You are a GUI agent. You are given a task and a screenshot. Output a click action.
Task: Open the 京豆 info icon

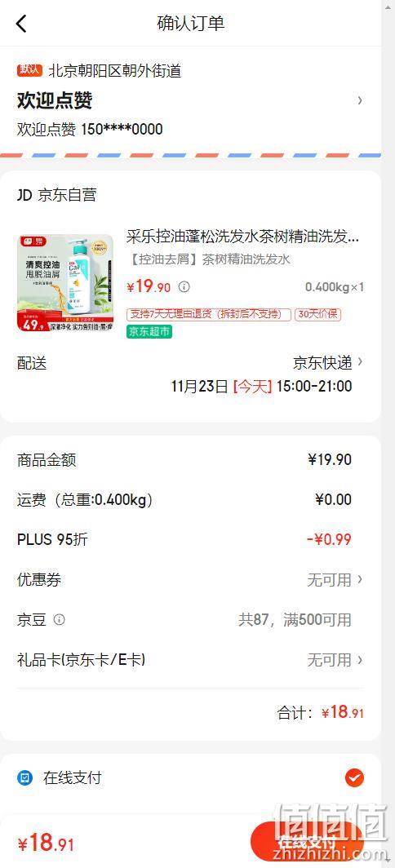pos(60,619)
